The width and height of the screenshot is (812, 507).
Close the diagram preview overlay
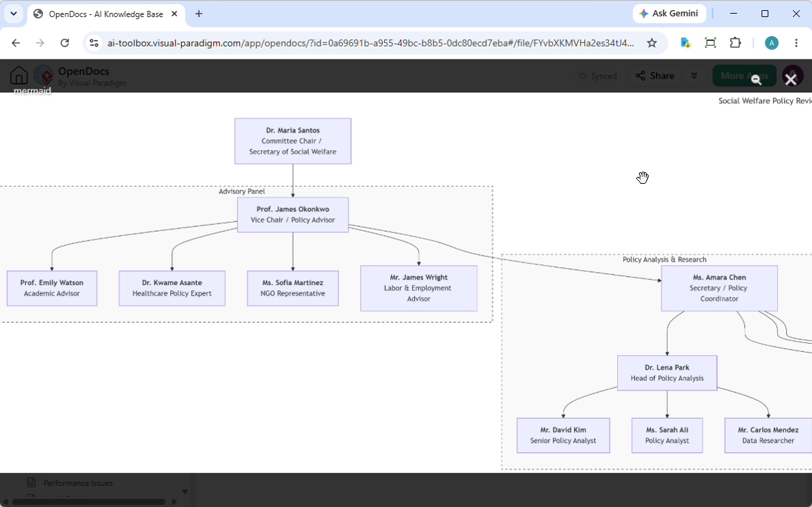point(790,79)
